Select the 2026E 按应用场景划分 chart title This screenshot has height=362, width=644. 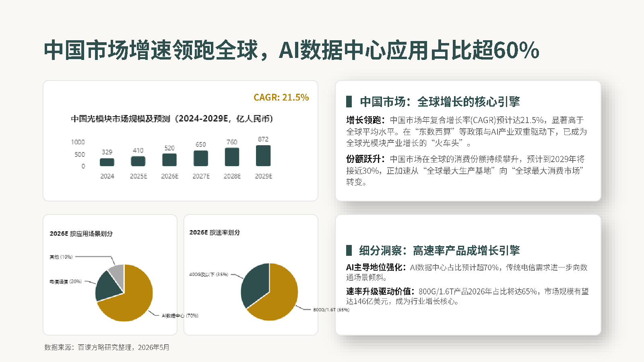click(81, 234)
